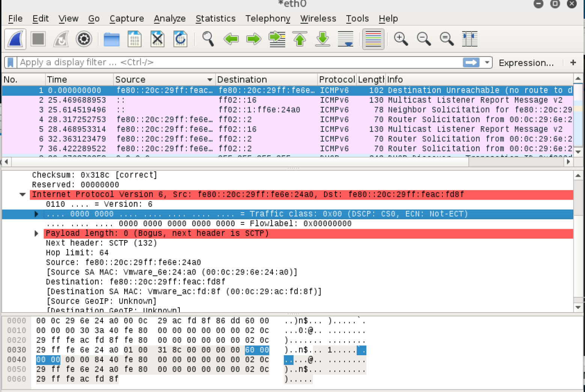Click the Expression... button
585x392 pixels.
coord(526,63)
